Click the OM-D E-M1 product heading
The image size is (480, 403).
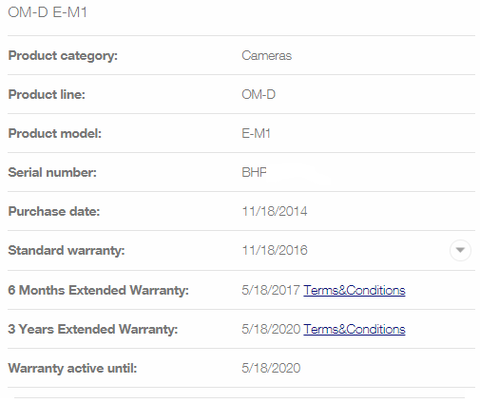pos(47,12)
